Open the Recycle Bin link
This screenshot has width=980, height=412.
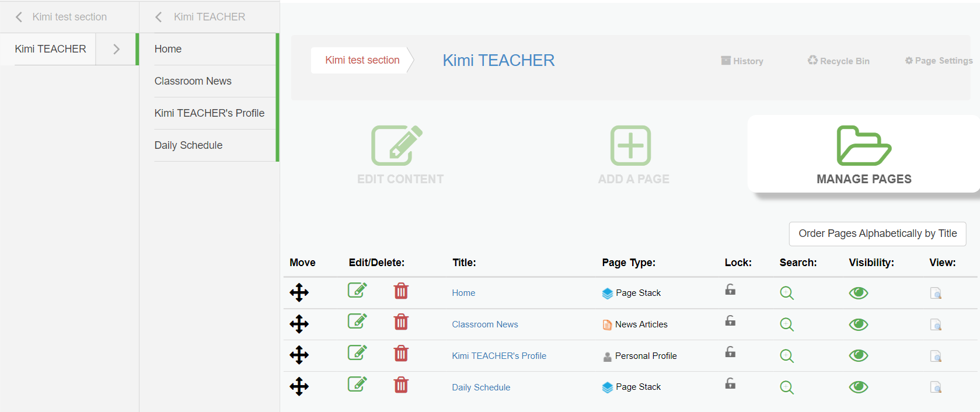tap(839, 61)
